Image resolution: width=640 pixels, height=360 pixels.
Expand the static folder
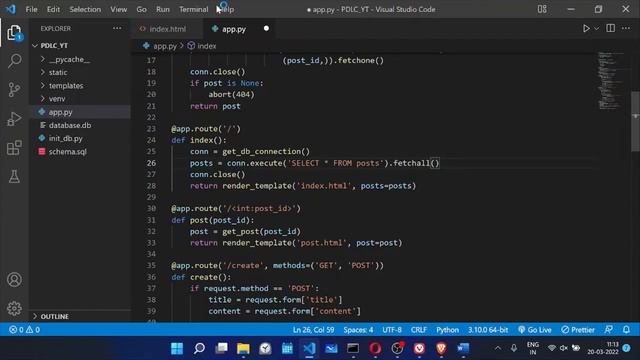tap(58, 72)
